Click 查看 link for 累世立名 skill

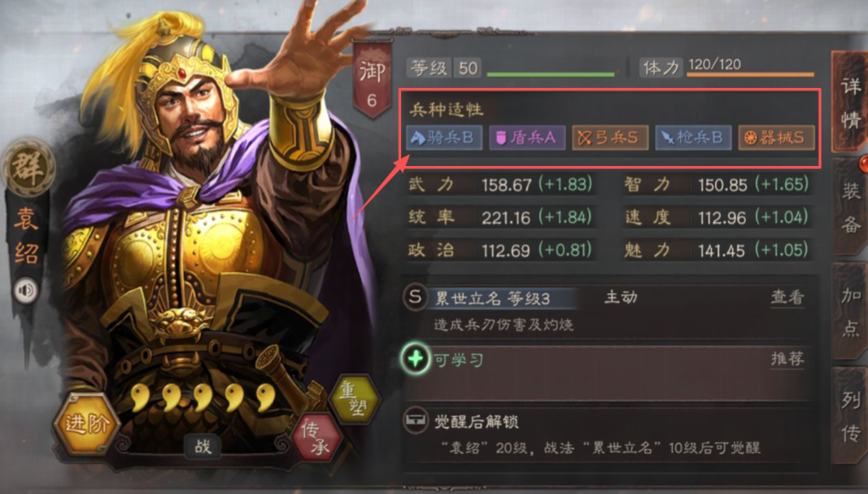click(787, 297)
